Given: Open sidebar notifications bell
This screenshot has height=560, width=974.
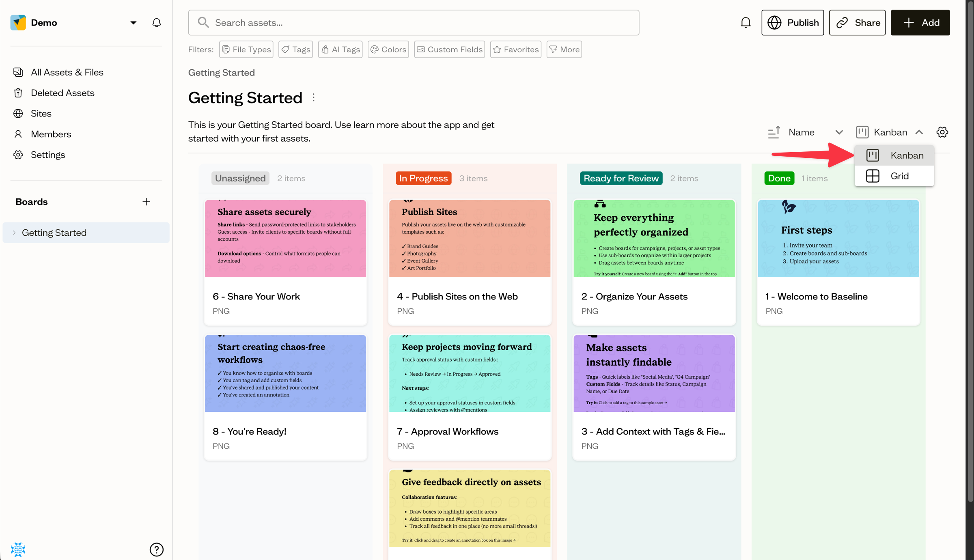Looking at the screenshot, I should (157, 23).
